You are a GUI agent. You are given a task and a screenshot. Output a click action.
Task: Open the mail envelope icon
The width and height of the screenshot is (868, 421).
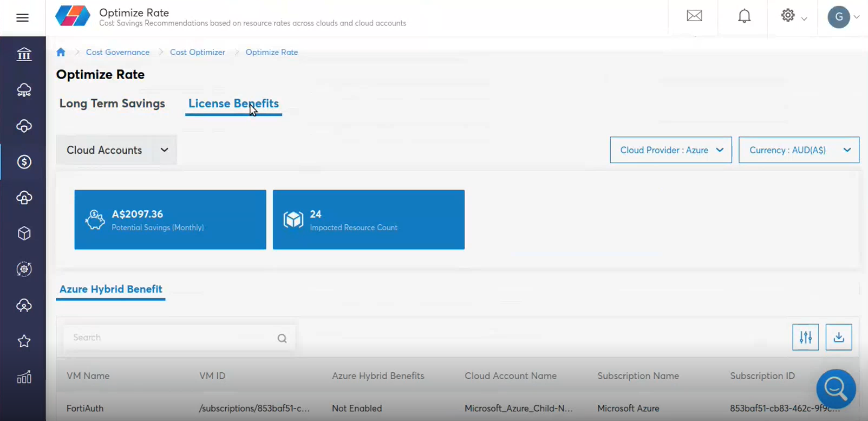[694, 16]
